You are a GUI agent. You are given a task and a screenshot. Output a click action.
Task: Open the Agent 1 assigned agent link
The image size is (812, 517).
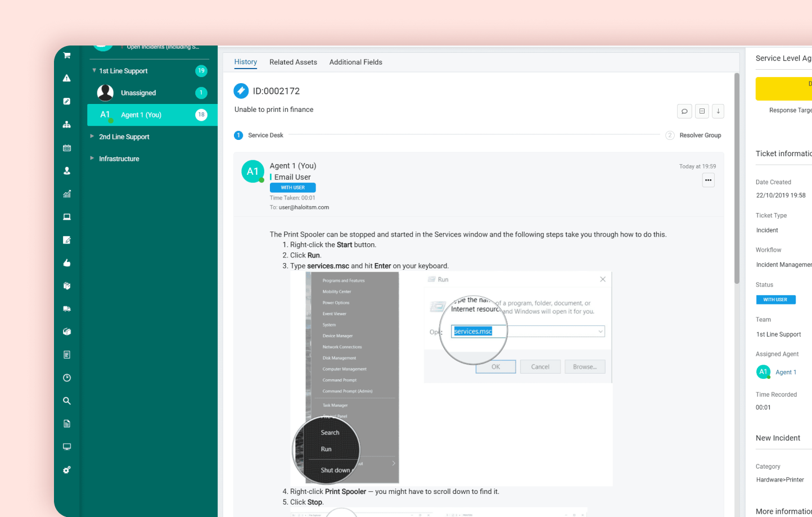786,372
